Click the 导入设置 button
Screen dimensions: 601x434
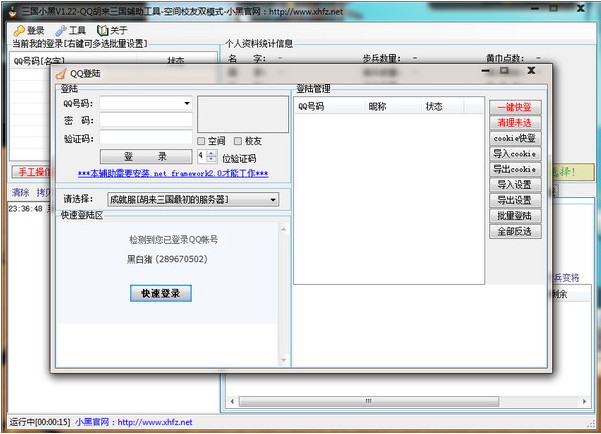[x=515, y=185]
